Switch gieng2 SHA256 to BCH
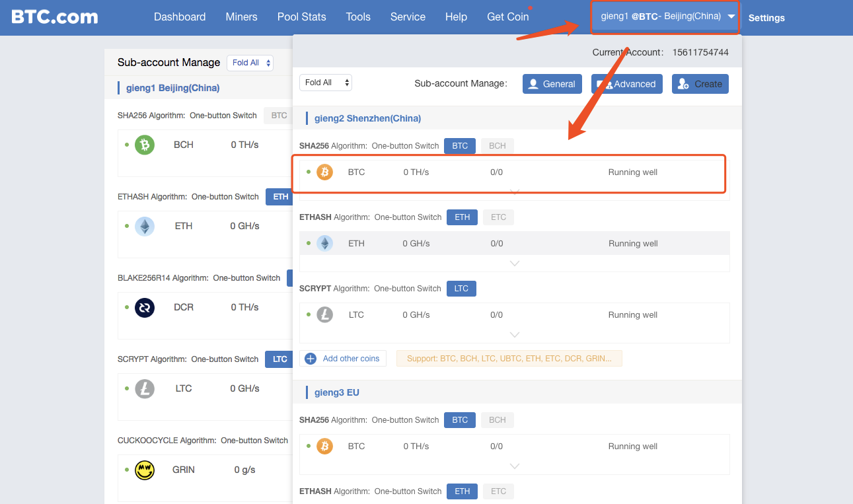Screen dimensions: 853x504 click(498, 146)
